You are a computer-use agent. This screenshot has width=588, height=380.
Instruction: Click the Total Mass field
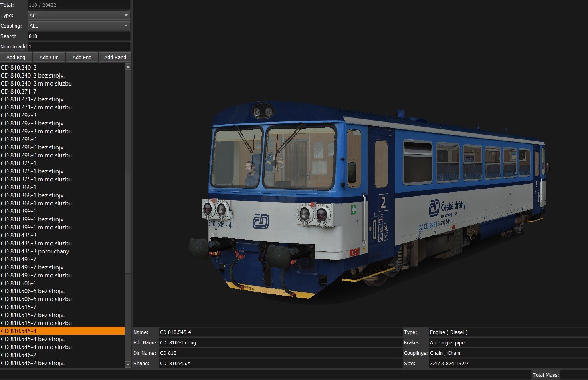click(x=574, y=375)
